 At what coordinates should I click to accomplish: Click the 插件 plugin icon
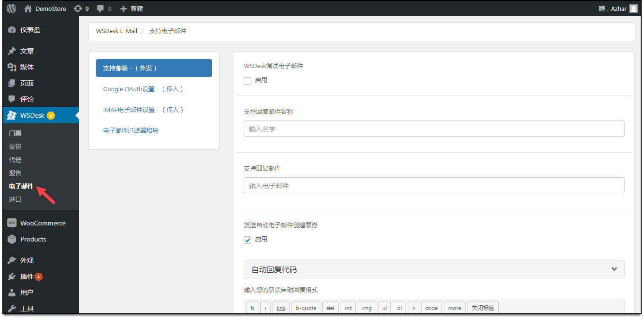(12, 276)
